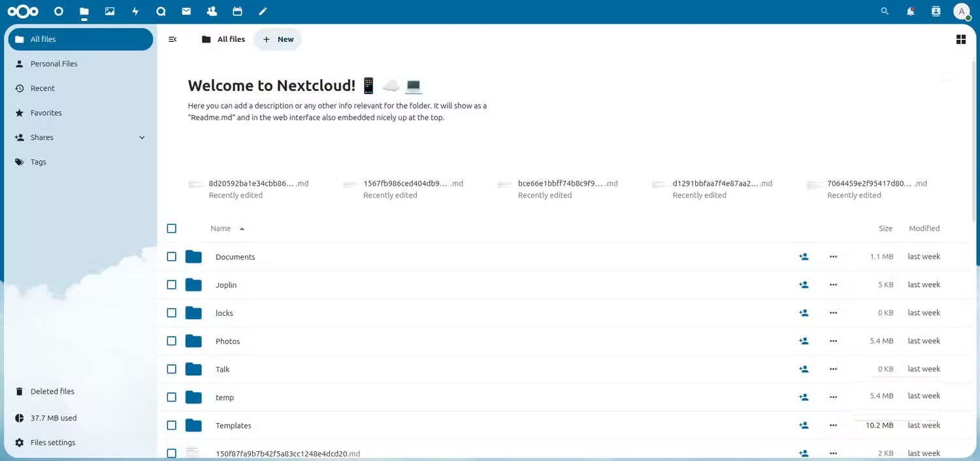Image resolution: width=980 pixels, height=461 pixels.
Task: Open unified search
Action: (x=885, y=11)
